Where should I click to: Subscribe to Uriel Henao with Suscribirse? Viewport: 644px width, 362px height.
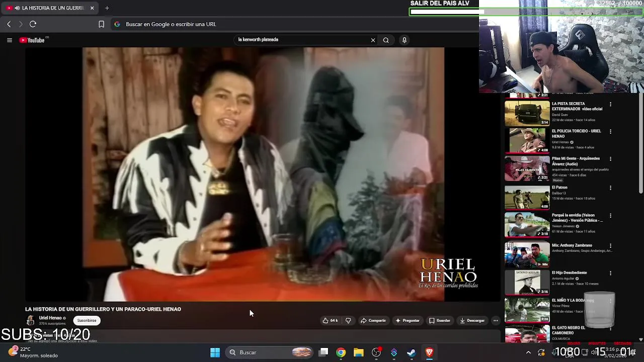87,320
